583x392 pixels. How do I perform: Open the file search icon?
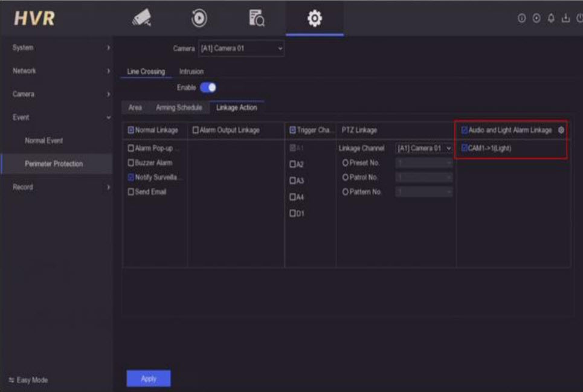point(257,19)
